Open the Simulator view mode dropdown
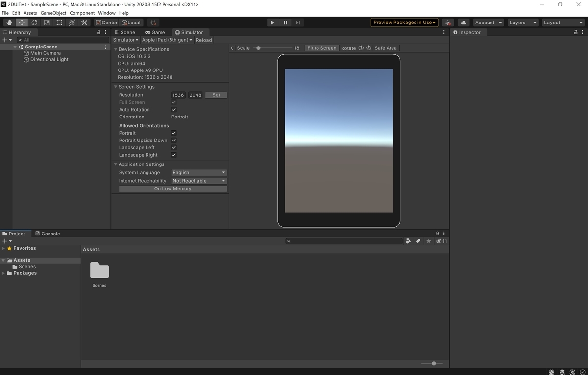 pos(126,40)
